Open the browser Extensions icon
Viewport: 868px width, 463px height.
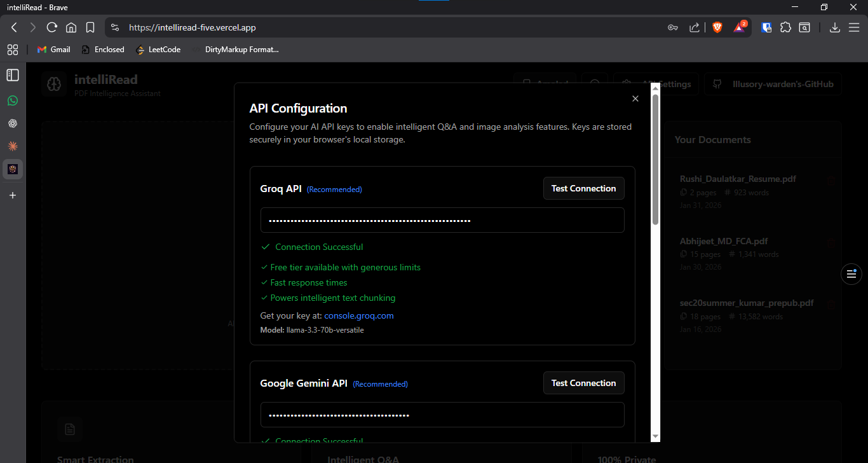coord(786,27)
